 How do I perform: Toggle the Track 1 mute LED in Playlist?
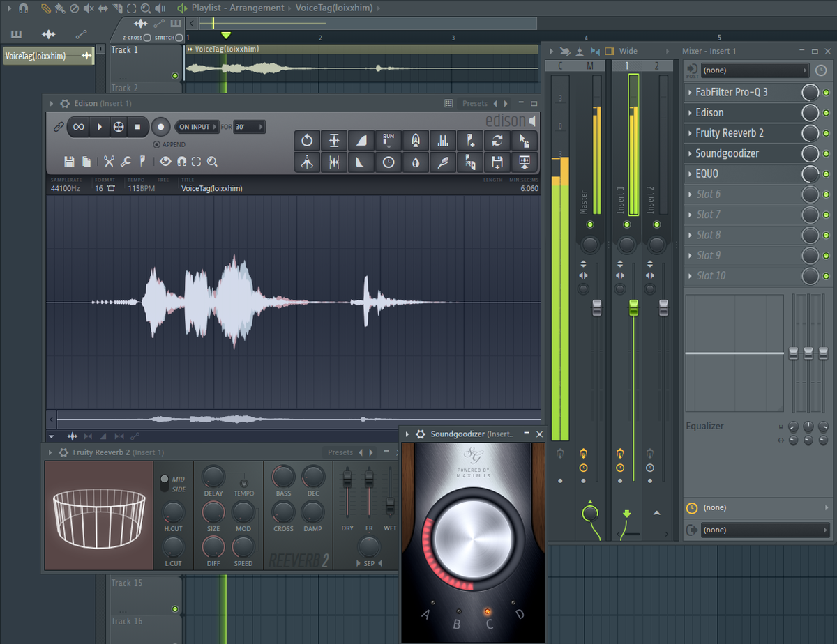point(174,76)
